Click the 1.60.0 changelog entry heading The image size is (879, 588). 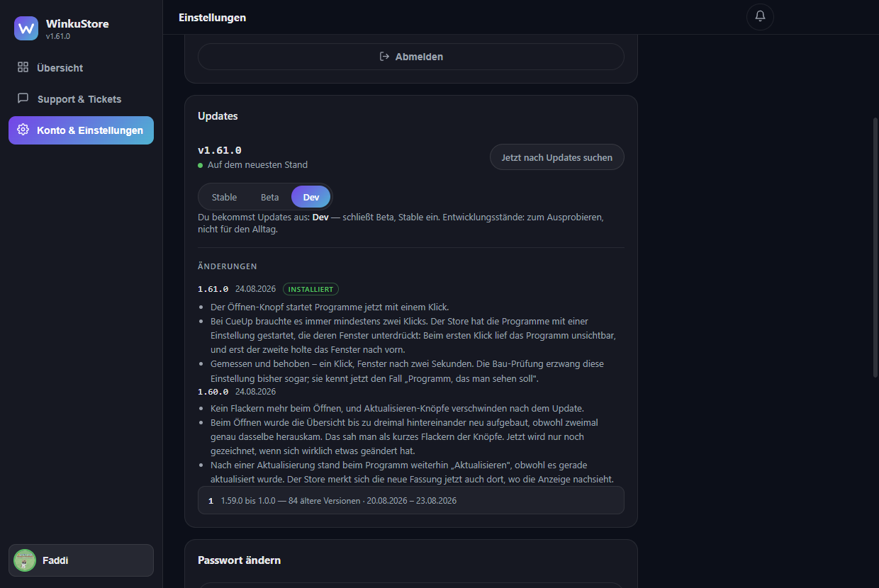213,392
